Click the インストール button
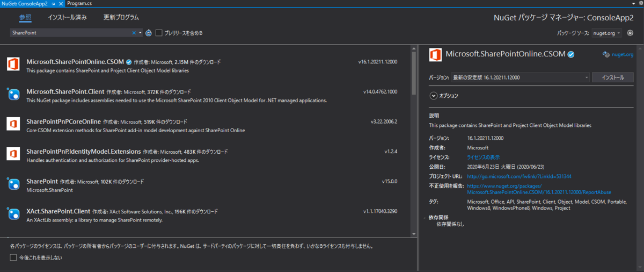The height and width of the screenshot is (272, 644). tap(613, 77)
